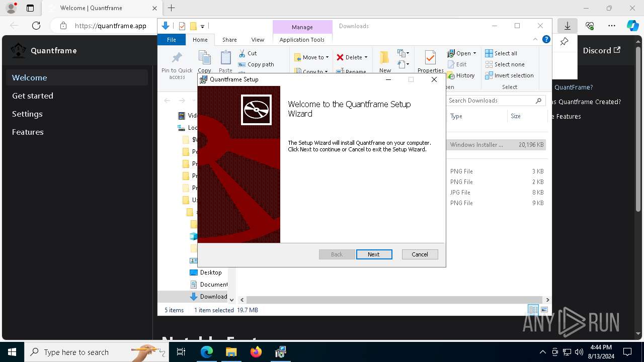The width and height of the screenshot is (644, 362).
Task: Open the File tab in File Explorer
Action: [172, 40]
